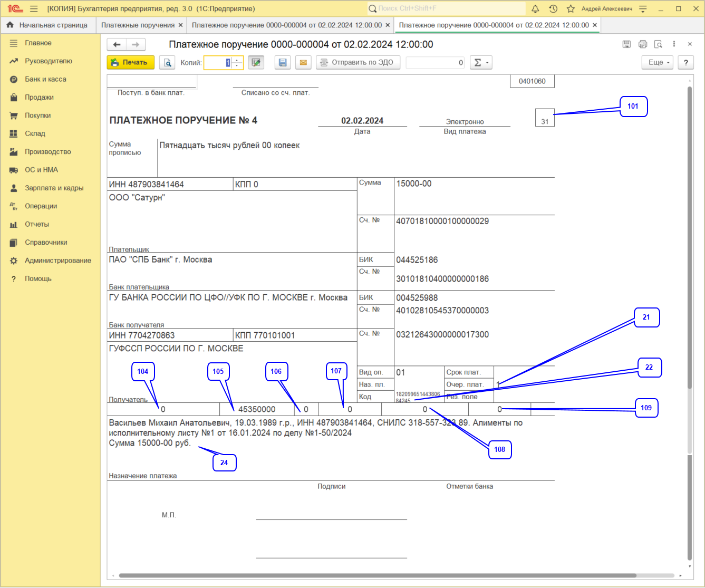Image resolution: width=705 pixels, height=588 pixels.
Task: Open the 1C main menu hamburger icon
Action: click(x=34, y=9)
